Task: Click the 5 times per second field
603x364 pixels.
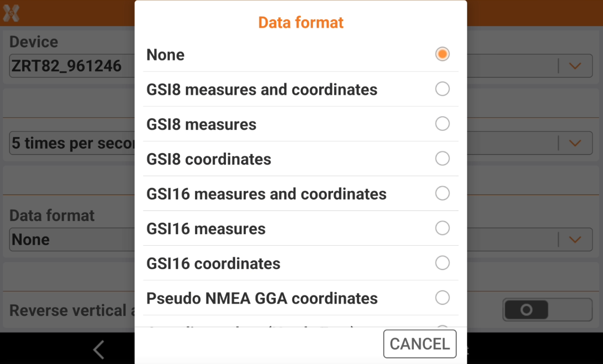Action: tap(72, 143)
